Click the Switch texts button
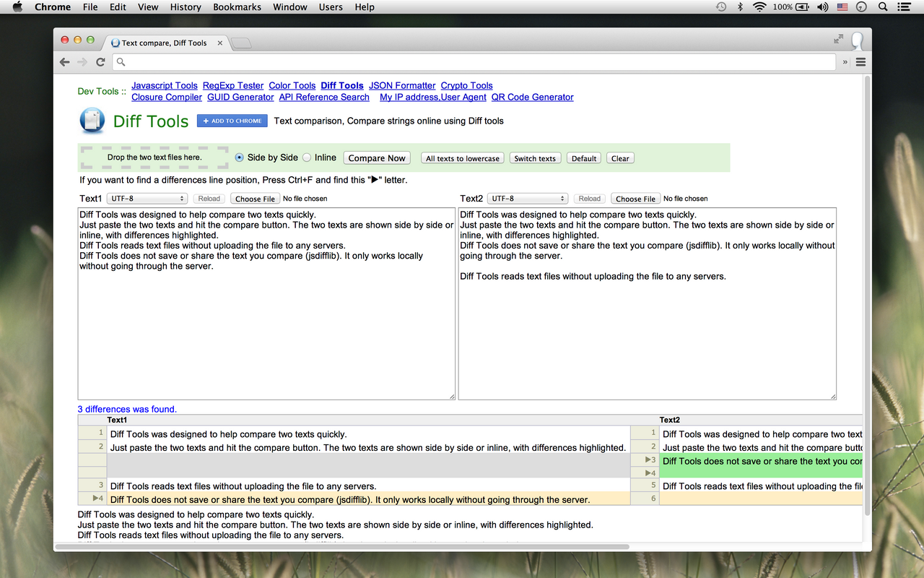Screen dimensions: 924x578 [x=535, y=158]
